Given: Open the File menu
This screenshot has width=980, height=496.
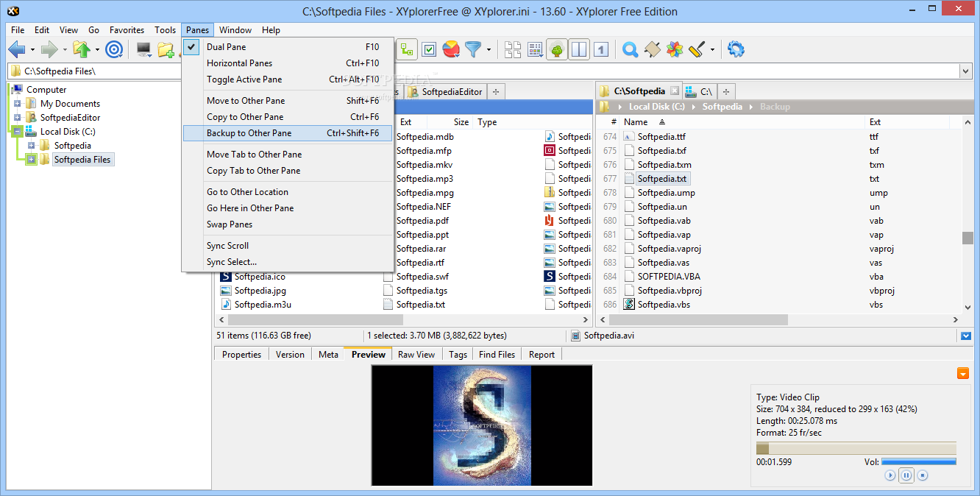Looking at the screenshot, I should (x=18, y=30).
